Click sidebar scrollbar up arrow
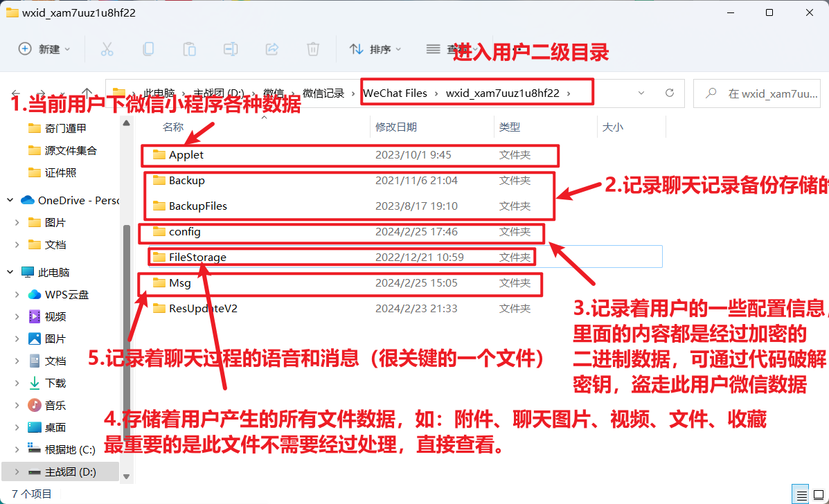 pyautogui.click(x=126, y=123)
